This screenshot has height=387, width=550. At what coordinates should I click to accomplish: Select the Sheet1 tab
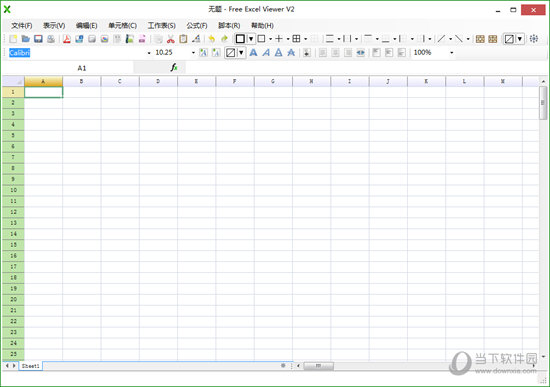[x=31, y=366]
